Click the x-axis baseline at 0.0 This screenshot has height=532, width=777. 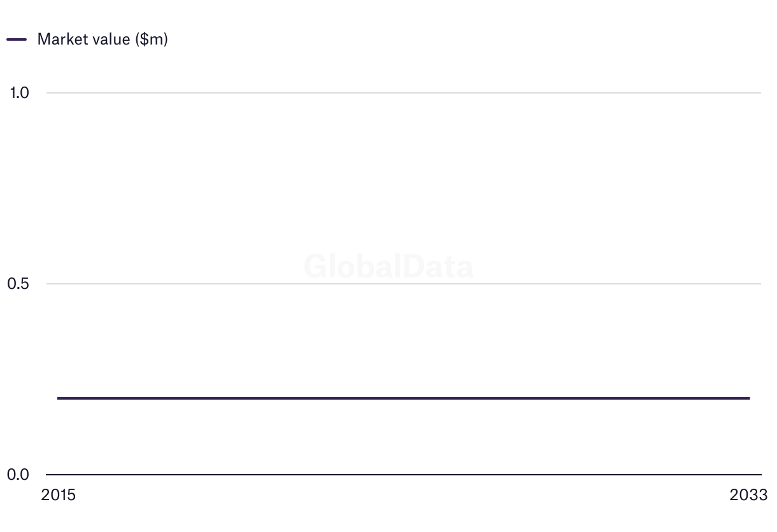404,475
